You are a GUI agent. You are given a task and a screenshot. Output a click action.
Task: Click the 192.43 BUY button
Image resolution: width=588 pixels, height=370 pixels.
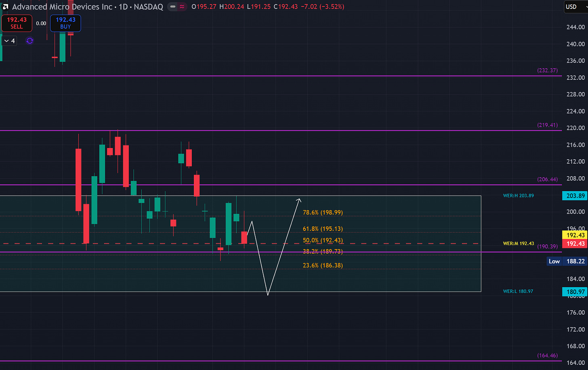65,23
